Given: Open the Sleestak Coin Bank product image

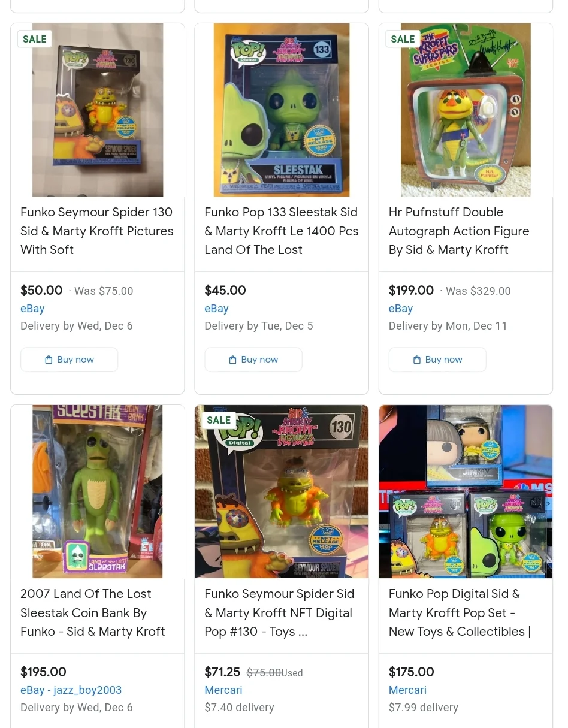Looking at the screenshot, I should point(98,491).
